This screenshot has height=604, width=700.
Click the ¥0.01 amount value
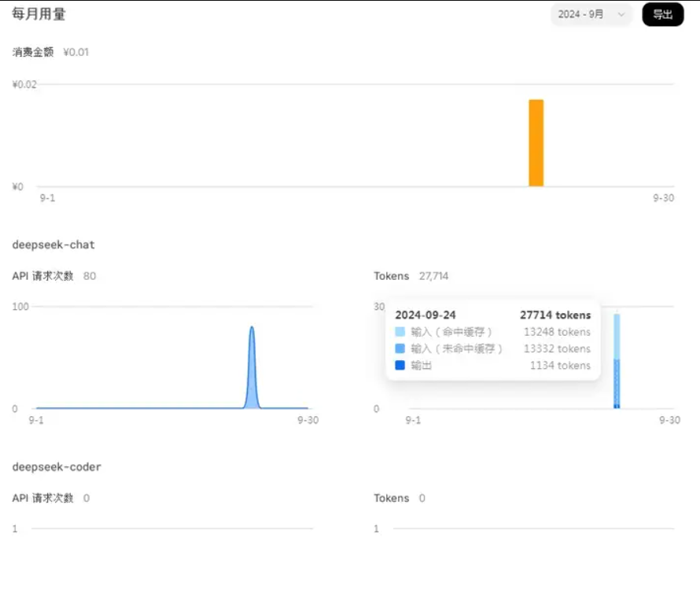(x=76, y=52)
